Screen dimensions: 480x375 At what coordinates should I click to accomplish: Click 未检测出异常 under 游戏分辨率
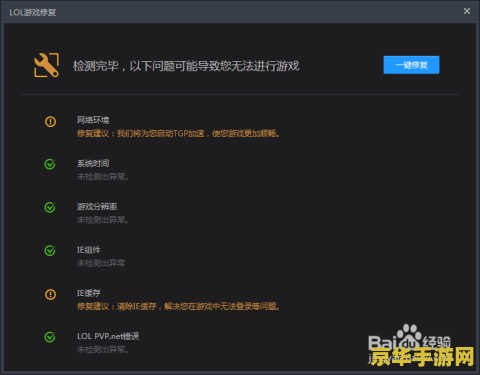coord(103,220)
